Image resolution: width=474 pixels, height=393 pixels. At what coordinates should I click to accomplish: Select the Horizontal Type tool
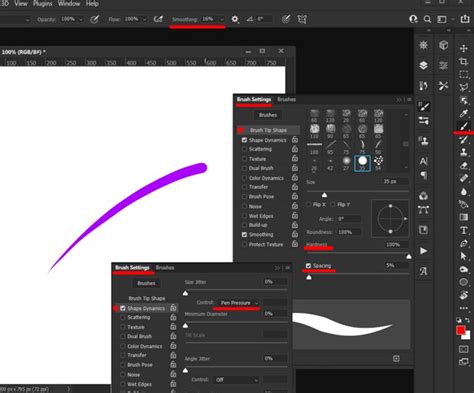click(x=463, y=230)
